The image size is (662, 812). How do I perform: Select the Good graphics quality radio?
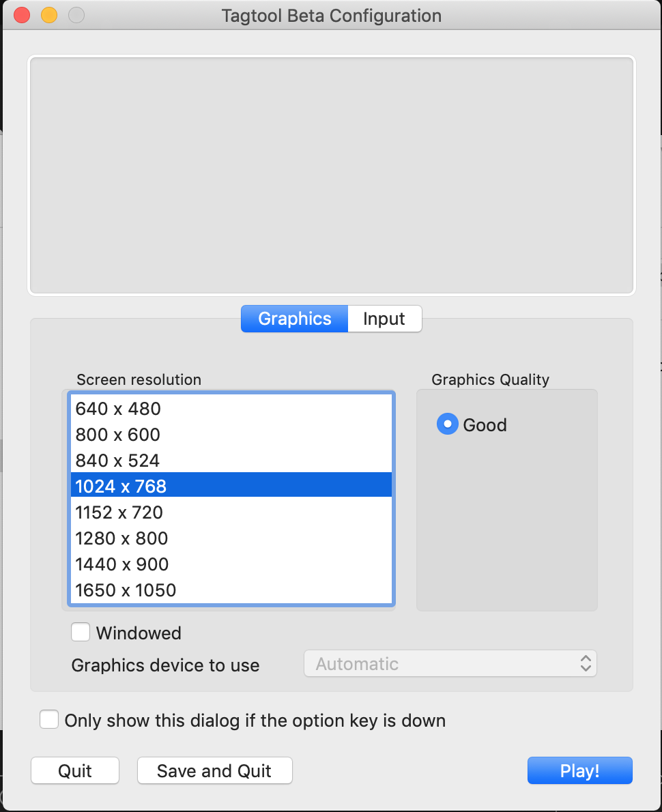pos(447,424)
